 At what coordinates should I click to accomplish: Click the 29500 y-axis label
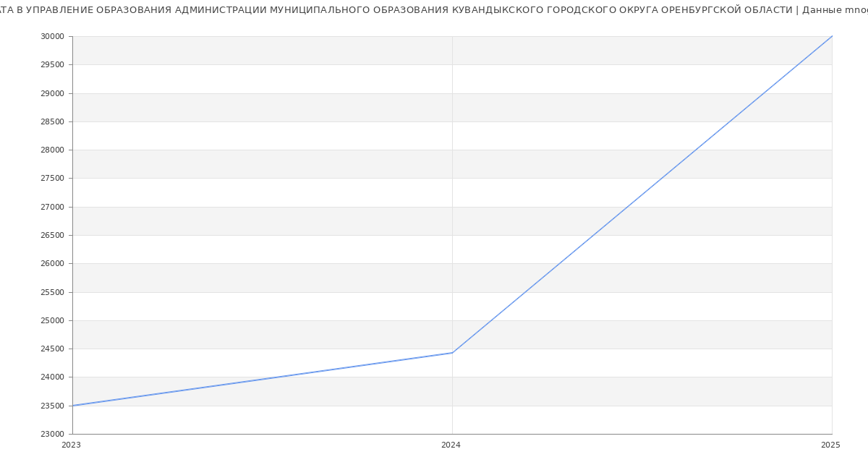pyautogui.click(x=52, y=65)
